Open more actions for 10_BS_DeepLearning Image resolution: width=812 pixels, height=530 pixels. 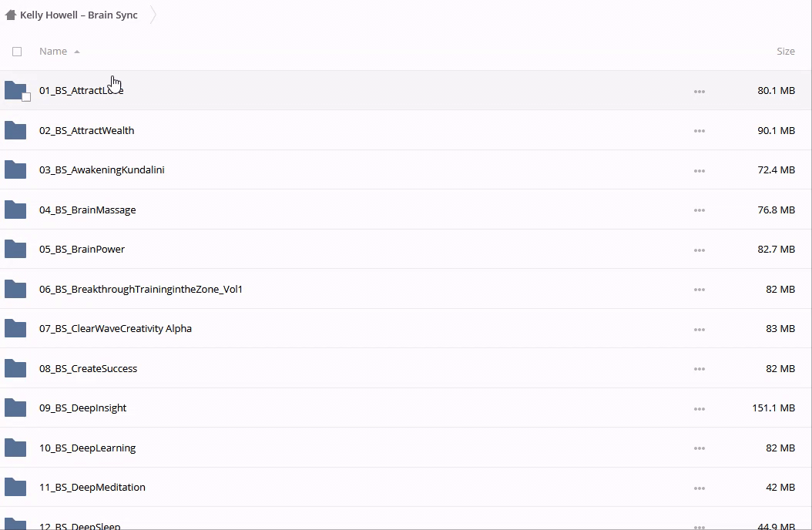[699, 448]
